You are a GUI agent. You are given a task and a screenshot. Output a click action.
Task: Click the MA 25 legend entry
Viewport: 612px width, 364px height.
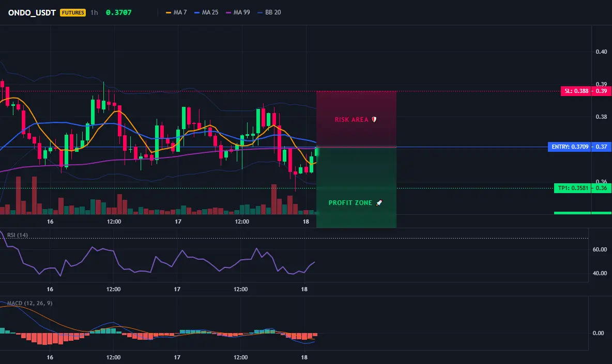tap(206, 12)
